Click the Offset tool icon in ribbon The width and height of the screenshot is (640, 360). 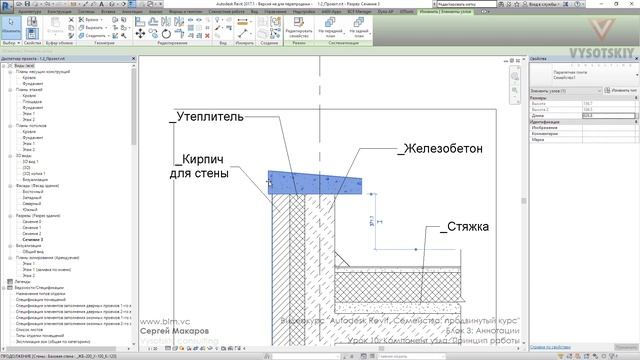click(153, 21)
